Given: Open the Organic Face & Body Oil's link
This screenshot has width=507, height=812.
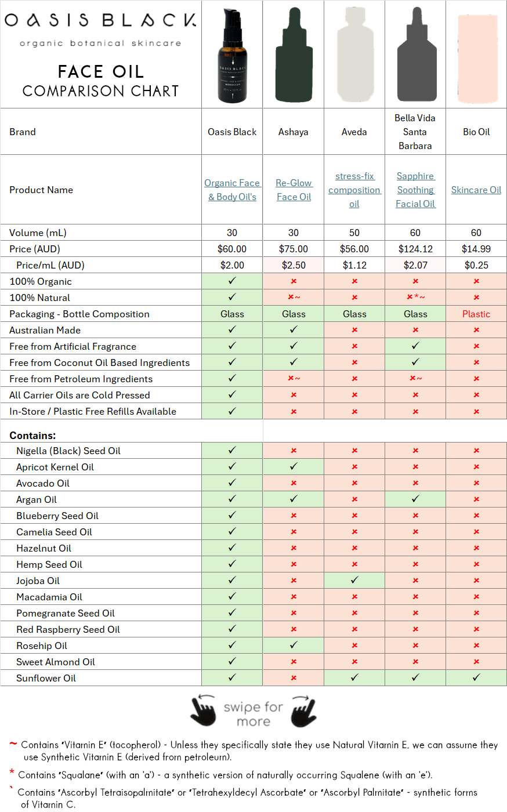Looking at the screenshot, I should coord(232,190).
